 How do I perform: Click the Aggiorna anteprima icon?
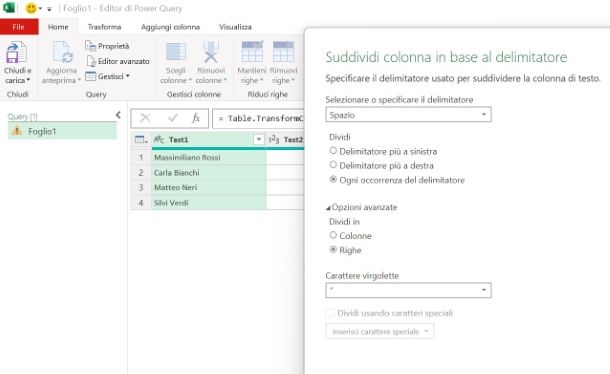(62, 52)
